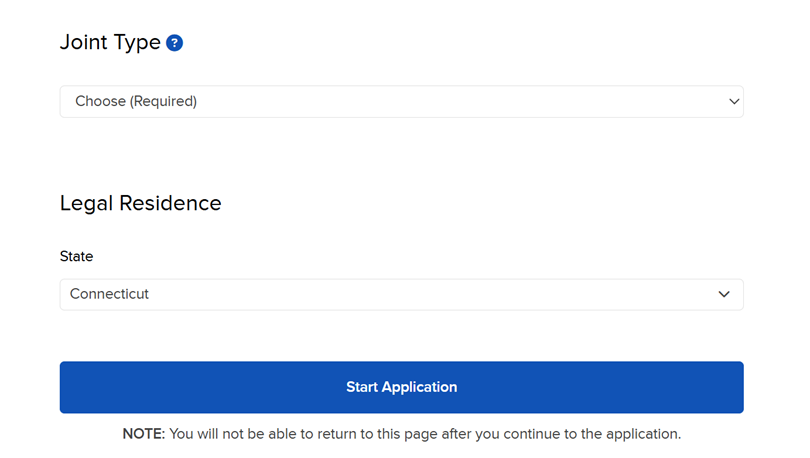Select the blue question mark circle icon
The height and width of the screenshot is (458, 810).
point(175,43)
